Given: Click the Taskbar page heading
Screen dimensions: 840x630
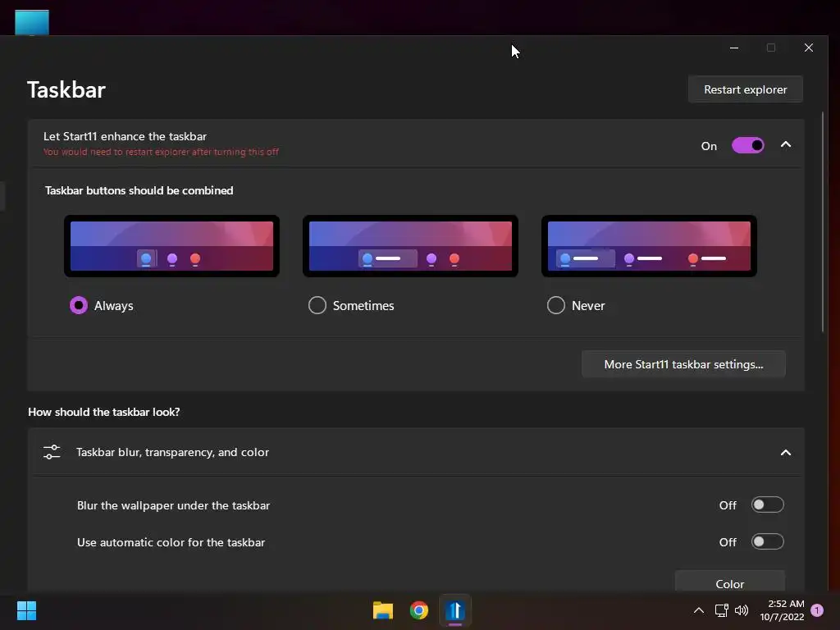Looking at the screenshot, I should point(66,89).
